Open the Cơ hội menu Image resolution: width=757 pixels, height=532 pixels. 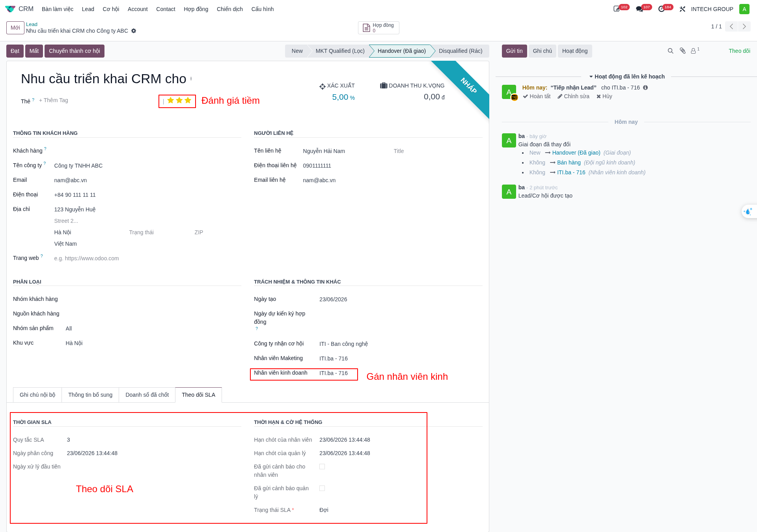(x=111, y=9)
